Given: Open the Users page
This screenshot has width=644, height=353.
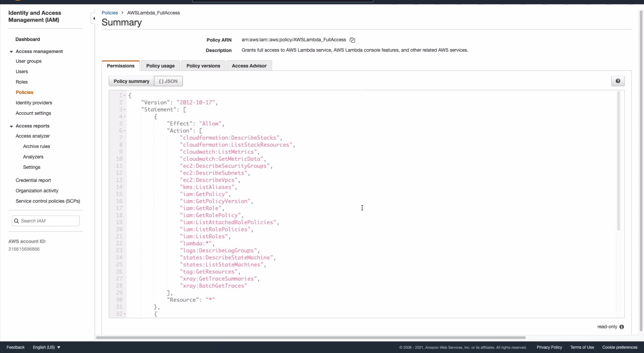Looking at the screenshot, I should 22,71.
